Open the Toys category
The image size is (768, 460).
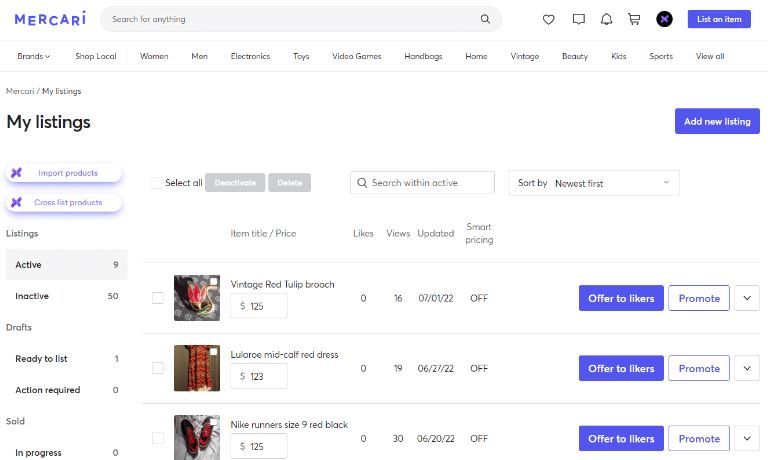[x=301, y=56]
